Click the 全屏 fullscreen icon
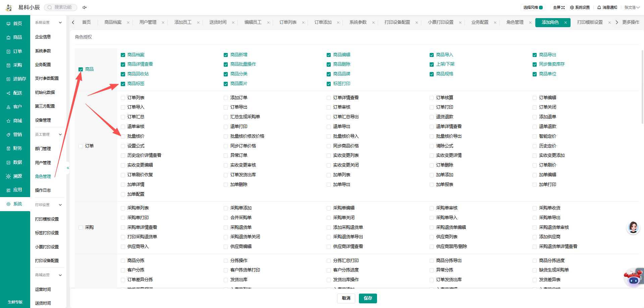 [563, 7]
